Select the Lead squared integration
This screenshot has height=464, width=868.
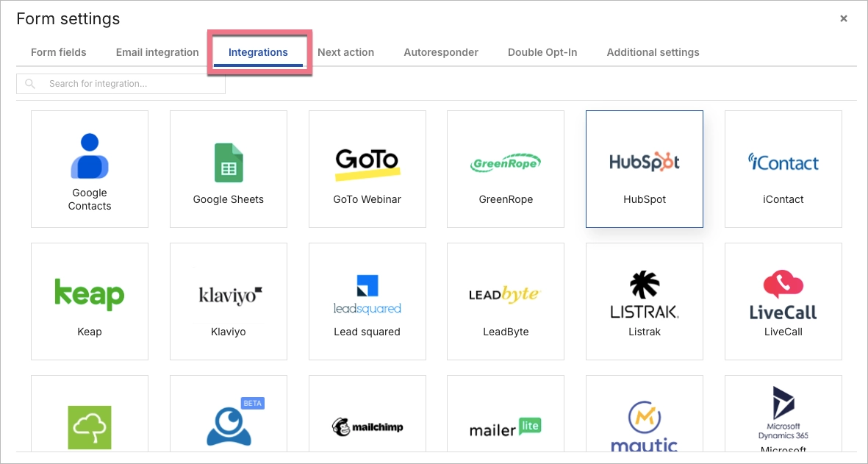367,301
